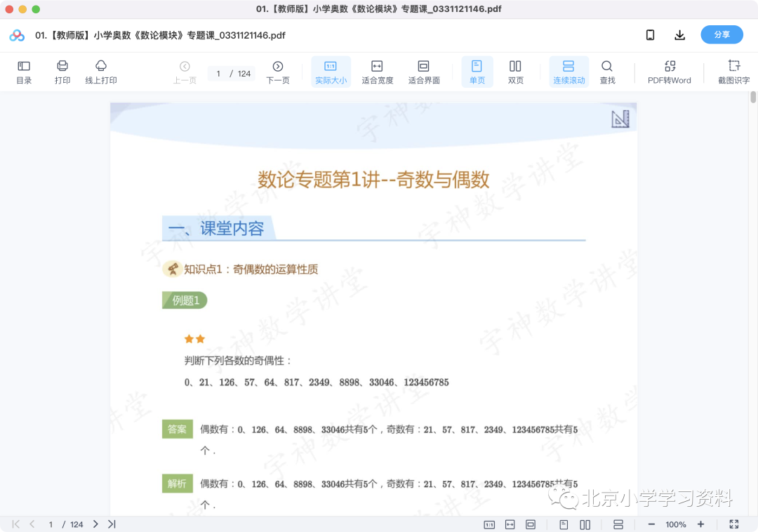This screenshot has height=532, width=758.
Task: Jump to last page in bottom bar
Action: click(112, 524)
